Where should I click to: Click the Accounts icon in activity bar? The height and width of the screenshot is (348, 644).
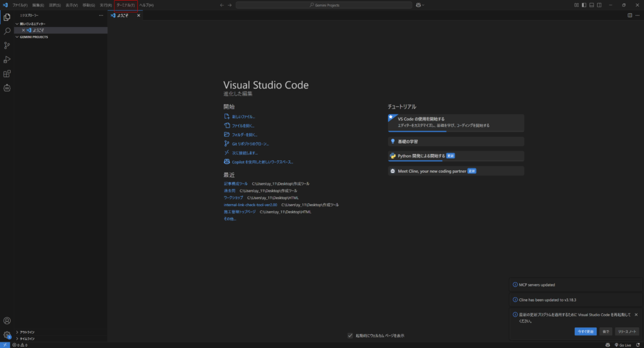pos(7,321)
